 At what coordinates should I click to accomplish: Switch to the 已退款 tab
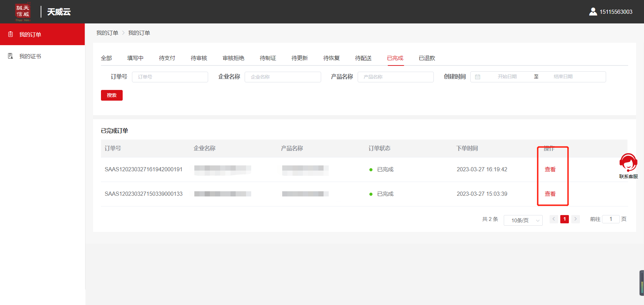click(x=427, y=58)
